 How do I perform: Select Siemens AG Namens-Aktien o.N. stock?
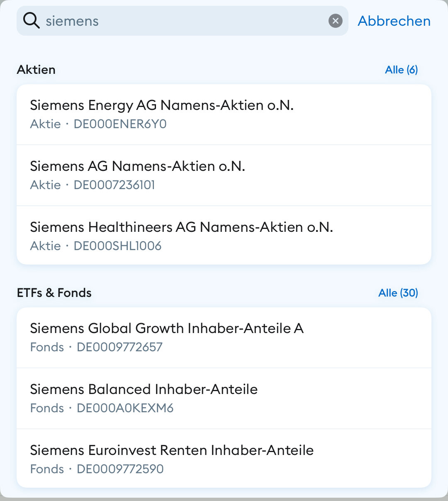[137, 166]
